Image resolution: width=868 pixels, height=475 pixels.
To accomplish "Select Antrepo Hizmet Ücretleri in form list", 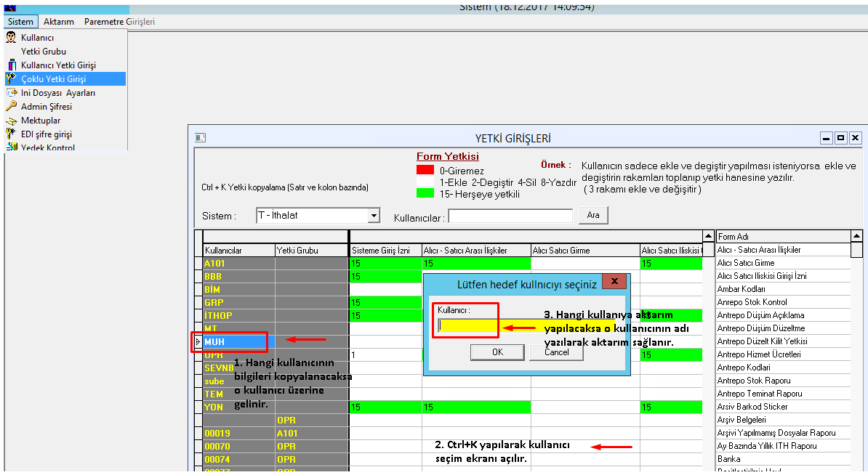I will [783, 354].
